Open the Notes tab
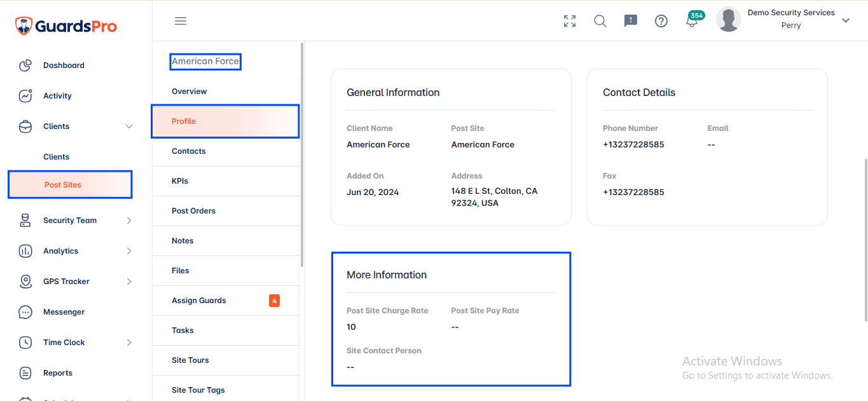Screen dimensions: 868x401 (x=226, y=241)
